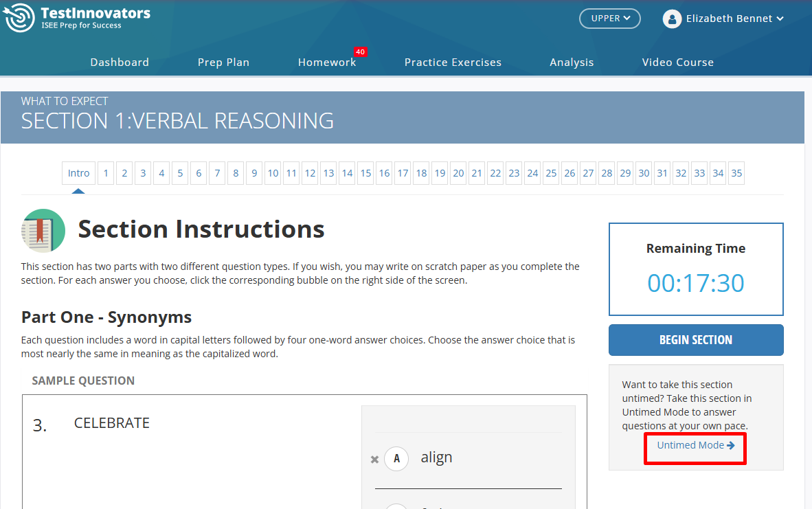Image resolution: width=812 pixels, height=509 pixels.
Task: Click the Section Instructions heading
Action: pyautogui.click(x=201, y=229)
